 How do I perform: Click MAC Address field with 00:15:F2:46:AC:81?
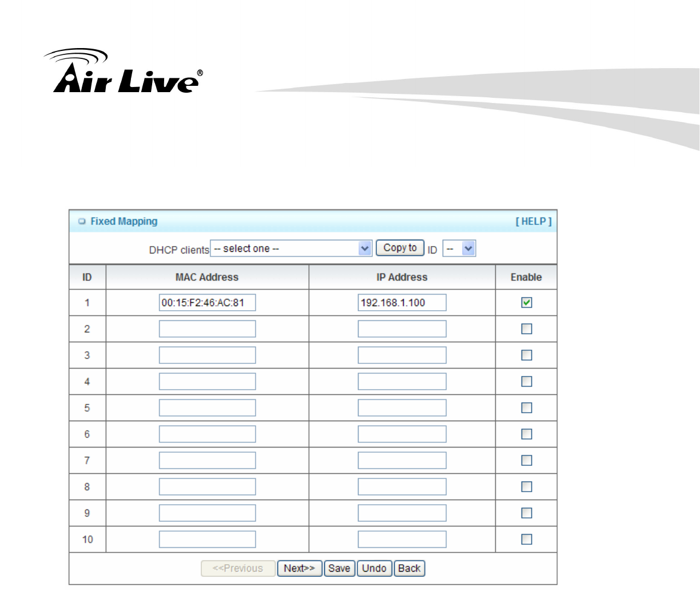pyautogui.click(x=207, y=303)
